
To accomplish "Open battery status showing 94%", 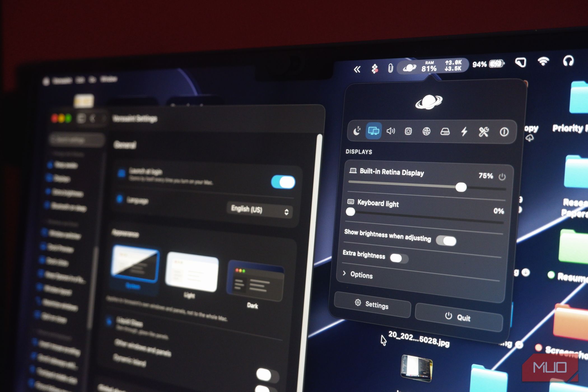I will (488, 64).
